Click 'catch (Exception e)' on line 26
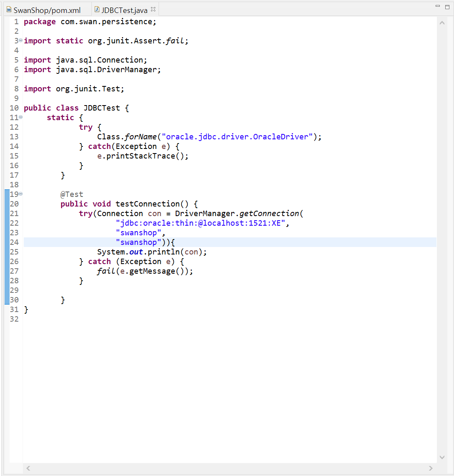This screenshot has height=476, width=454. pyautogui.click(x=131, y=262)
